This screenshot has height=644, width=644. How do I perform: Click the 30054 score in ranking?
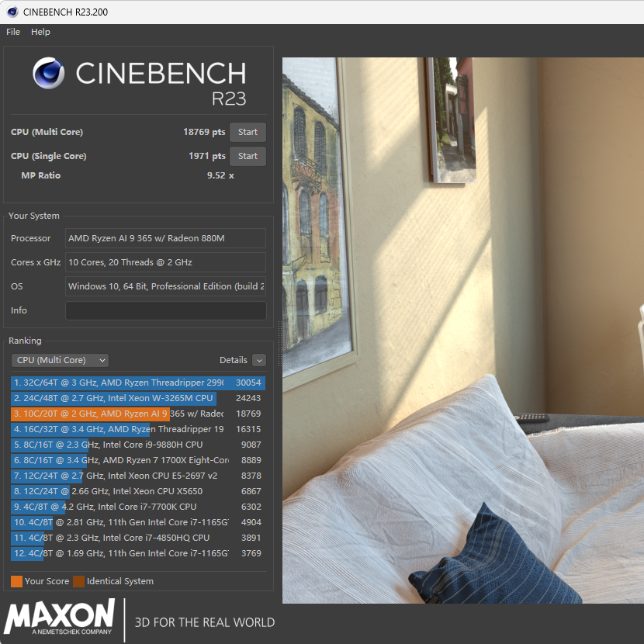248,383
